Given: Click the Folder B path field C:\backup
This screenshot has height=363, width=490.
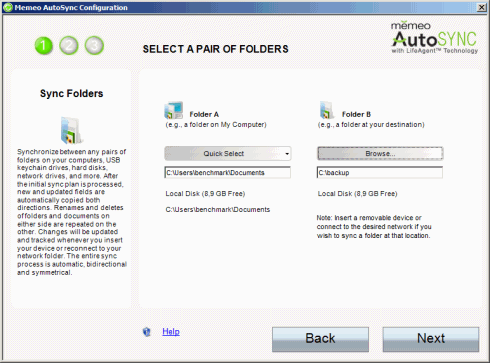Looking at the screenshot, I should [x=380, y=173].
